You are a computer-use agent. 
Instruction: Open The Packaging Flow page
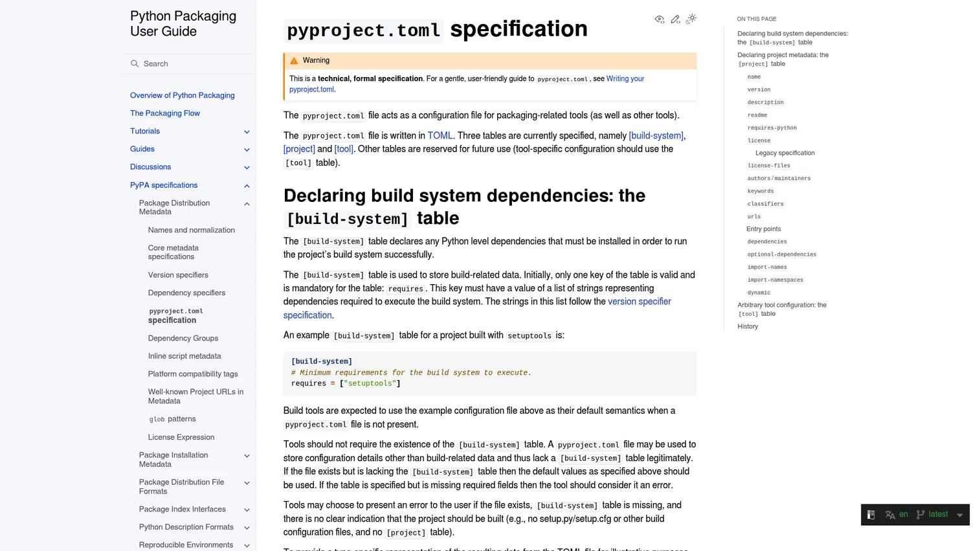[x=164, y=113]
